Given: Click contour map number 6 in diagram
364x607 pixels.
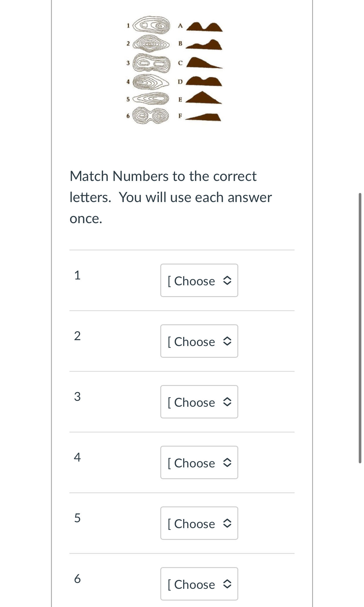Looking at the screenshot, I should click(x=151, y=116).
